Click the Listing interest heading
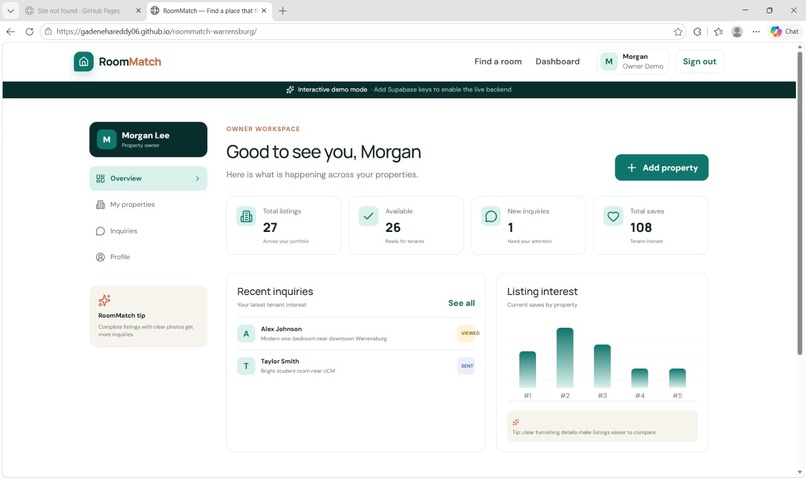Image resolution: width=806 pixels, height=479 pixels. point(542,291)
